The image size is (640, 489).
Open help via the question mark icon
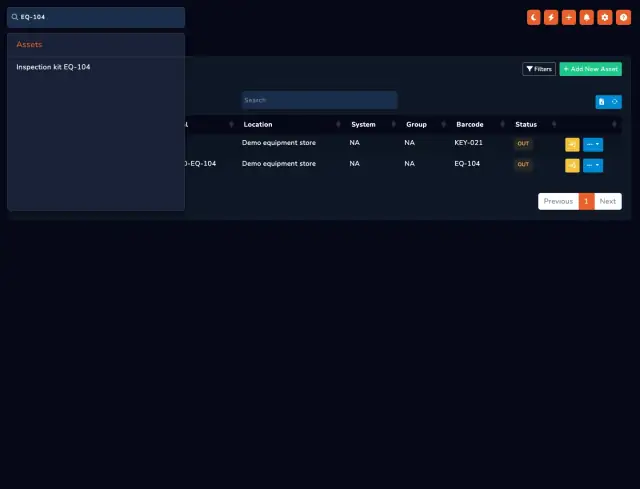tap(623, 18)
